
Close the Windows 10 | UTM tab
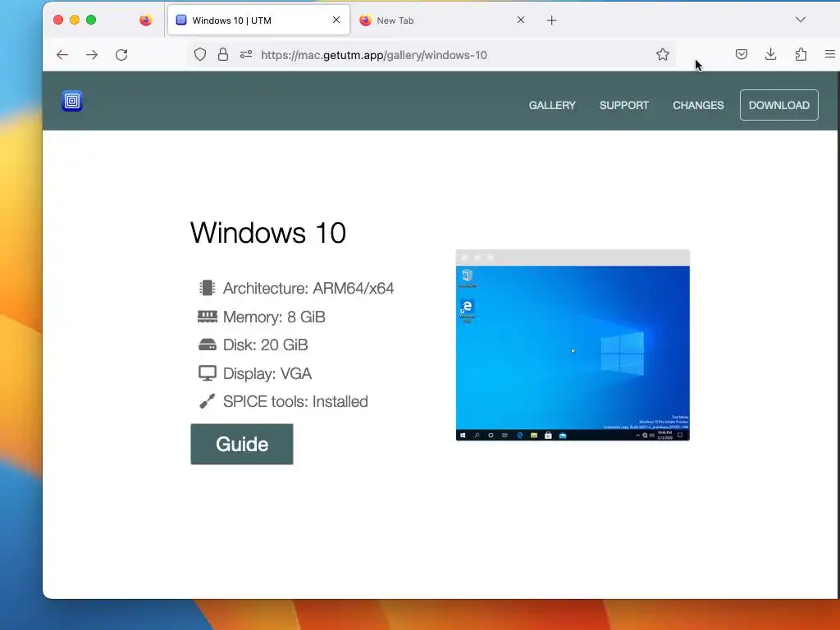pyautogui.click(x=336, y=20)
